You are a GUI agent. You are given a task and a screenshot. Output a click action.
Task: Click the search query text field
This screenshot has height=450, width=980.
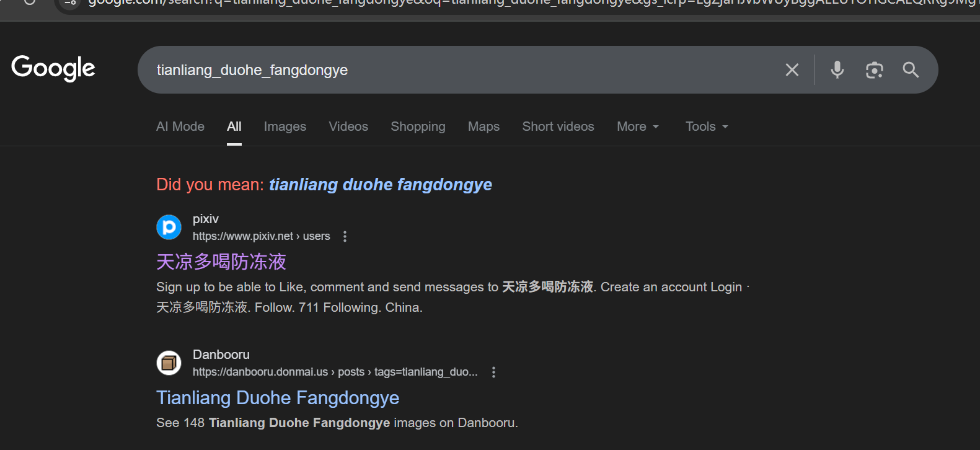click(x=459, y=70)
